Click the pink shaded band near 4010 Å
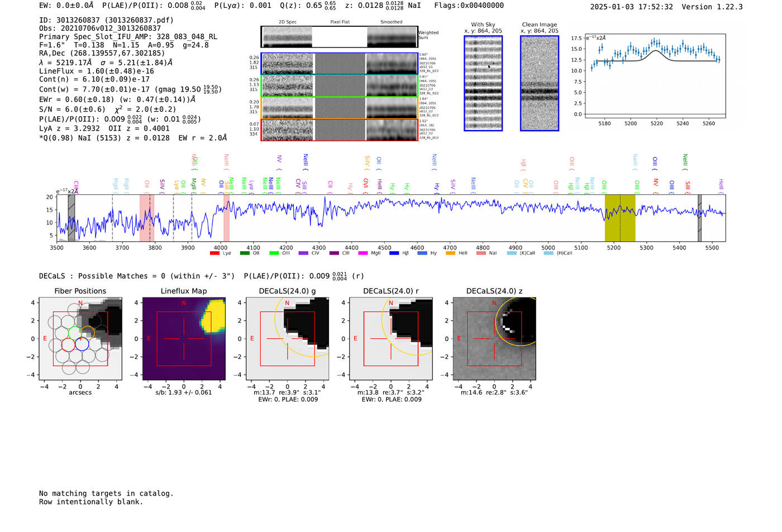782x532 pixels. pos(227,218)
